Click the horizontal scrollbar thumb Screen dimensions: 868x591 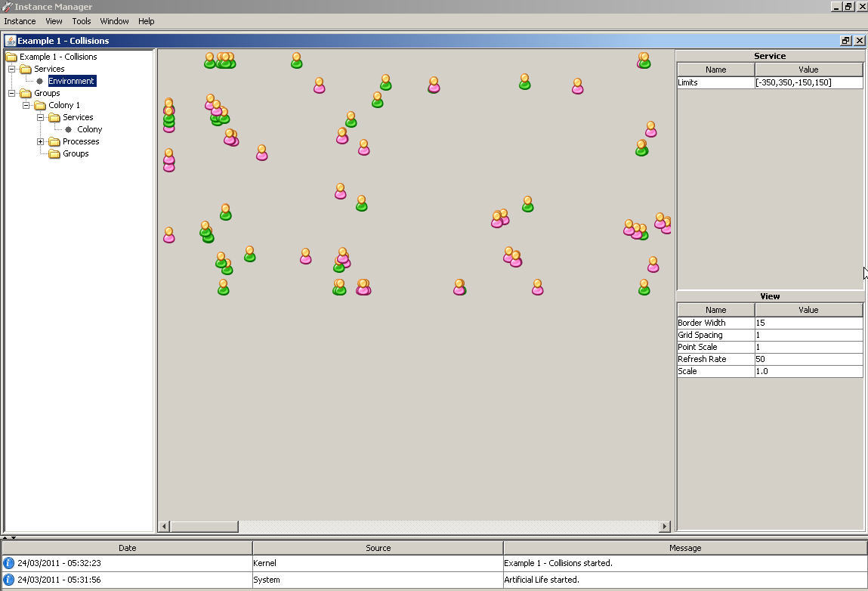click(x=204, y=526)
